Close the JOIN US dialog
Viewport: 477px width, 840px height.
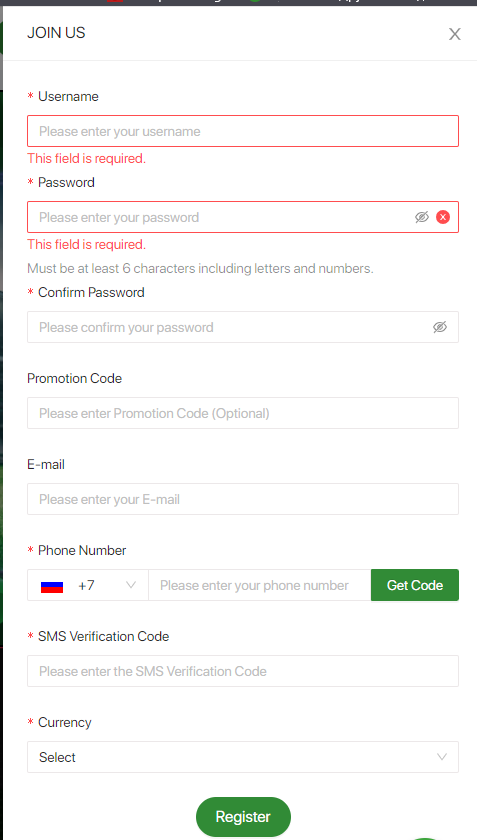pos(454,34)
